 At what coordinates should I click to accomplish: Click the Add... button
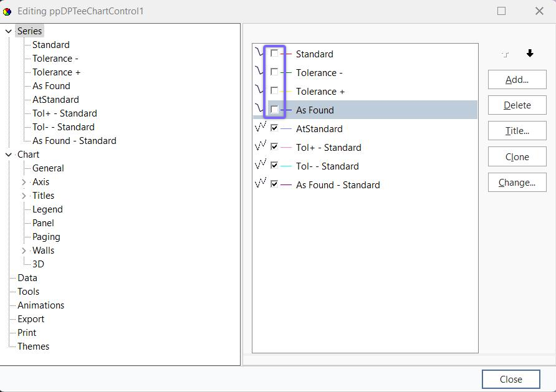click(517, 79)
